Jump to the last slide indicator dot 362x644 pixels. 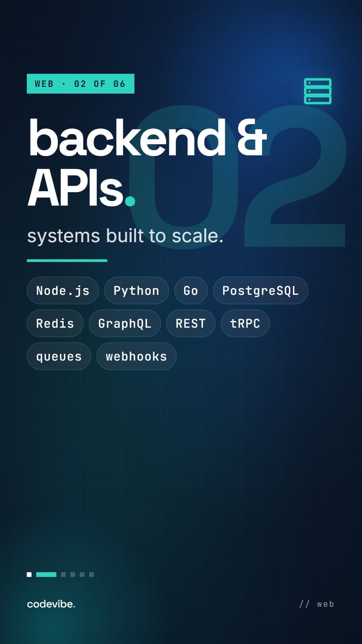click(92, 575)
